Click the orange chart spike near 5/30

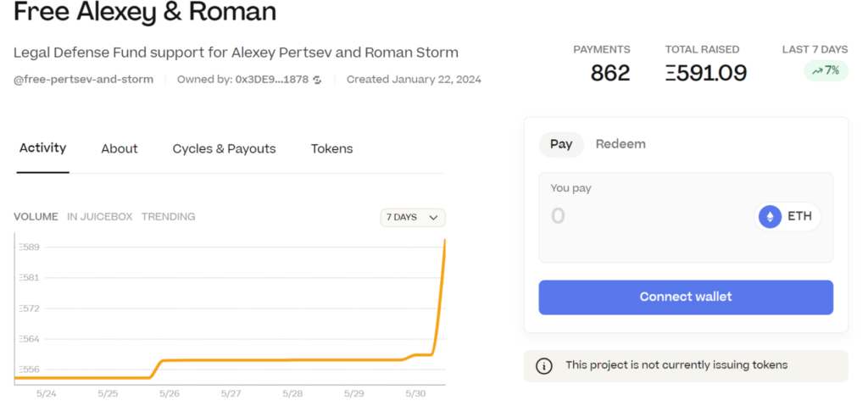tap(439, 297)
